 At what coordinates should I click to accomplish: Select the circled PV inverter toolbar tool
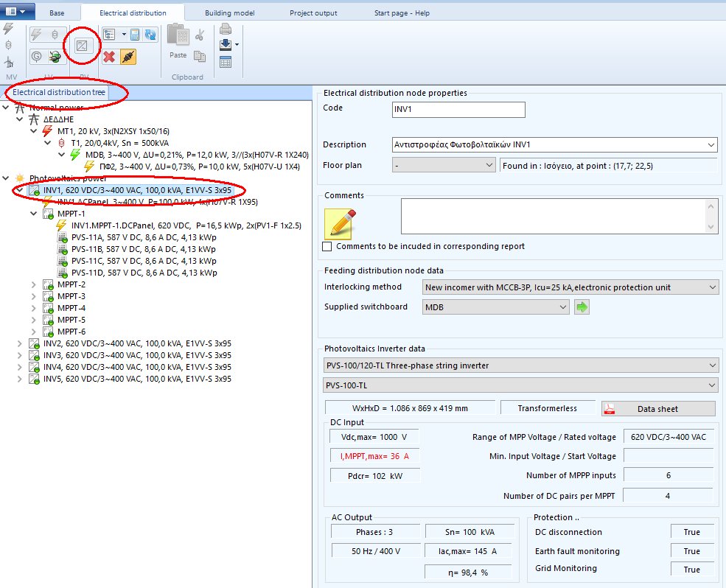pos(83,45)
